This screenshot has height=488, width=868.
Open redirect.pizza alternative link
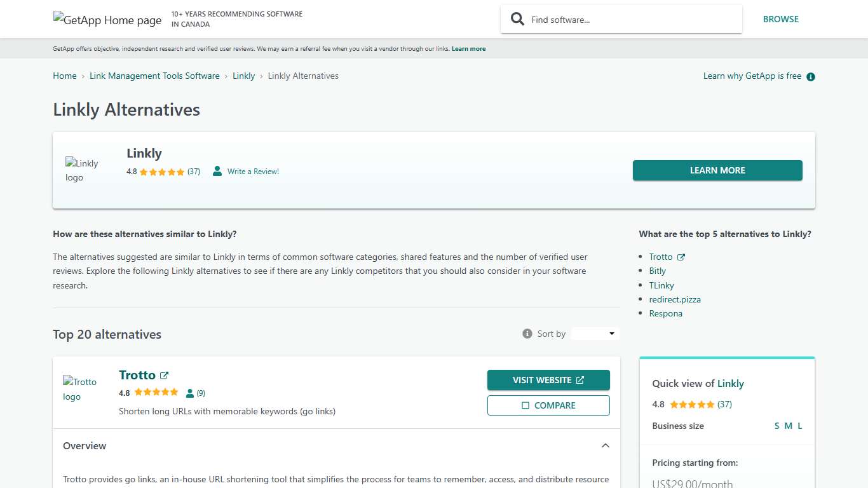pyautogui.click(x=674, y=299)
